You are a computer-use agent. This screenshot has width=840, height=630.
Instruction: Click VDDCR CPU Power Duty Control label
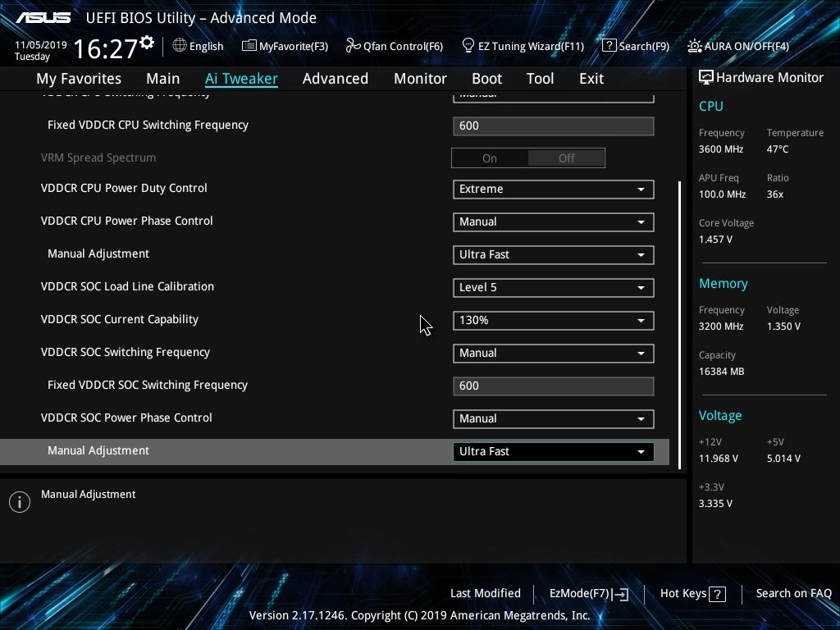coord(124,188)
